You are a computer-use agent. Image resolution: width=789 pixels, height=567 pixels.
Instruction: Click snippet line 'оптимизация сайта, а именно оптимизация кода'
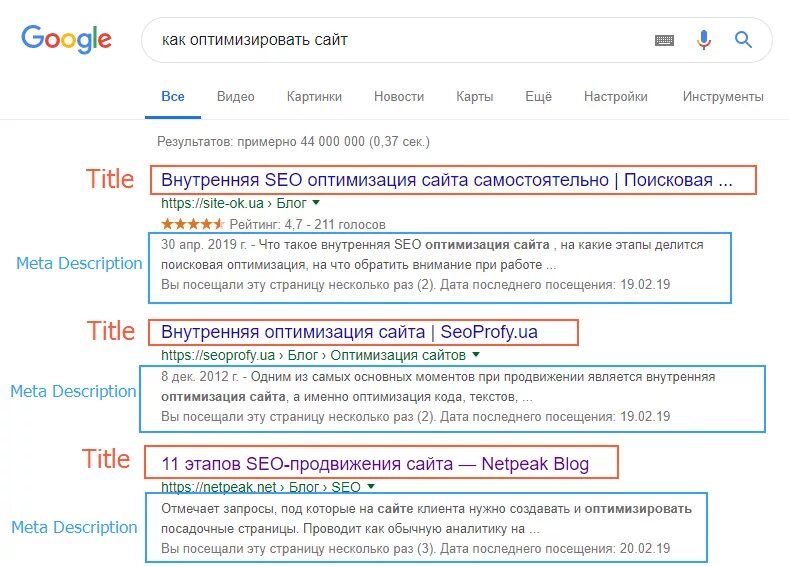tap(347, 397)
